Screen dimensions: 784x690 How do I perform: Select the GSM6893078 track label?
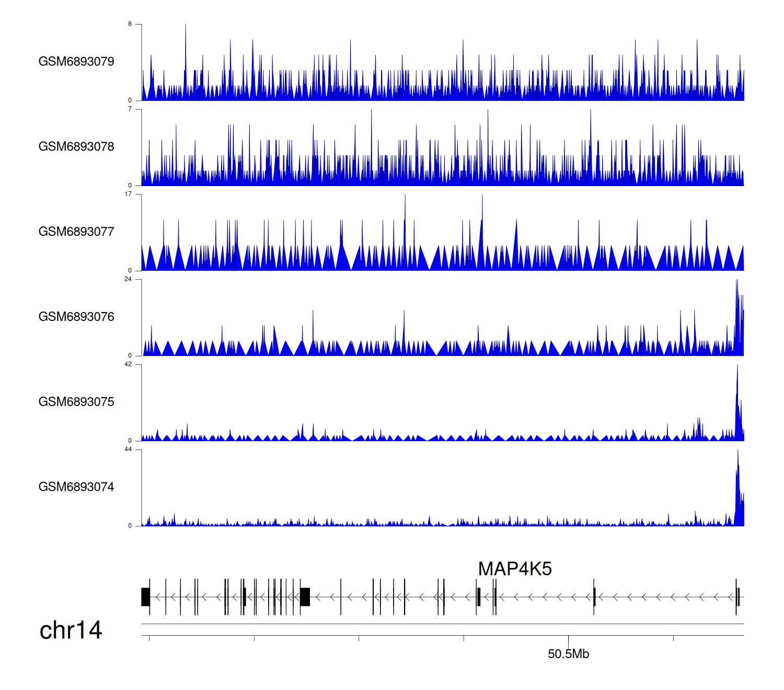point(76,147)
